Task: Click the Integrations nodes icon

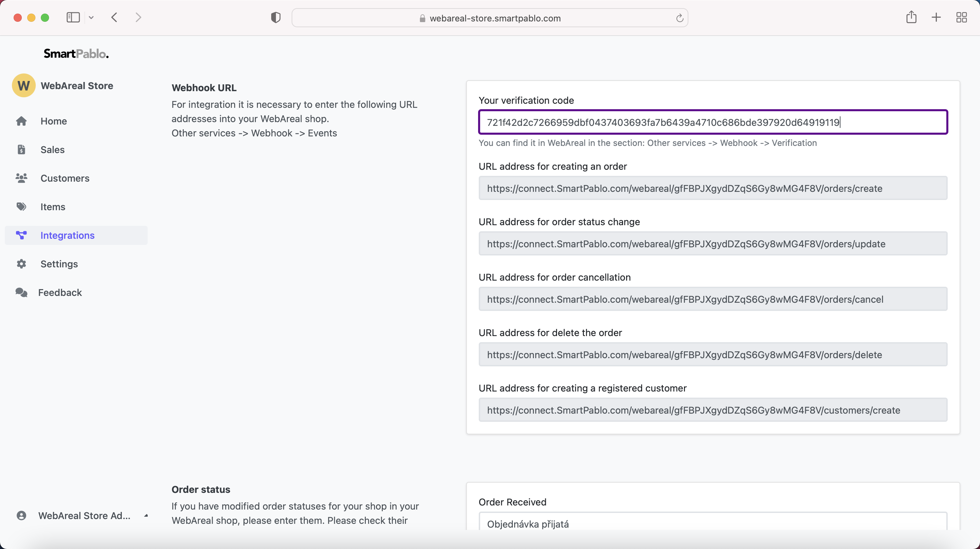Action: click(21, 235)
